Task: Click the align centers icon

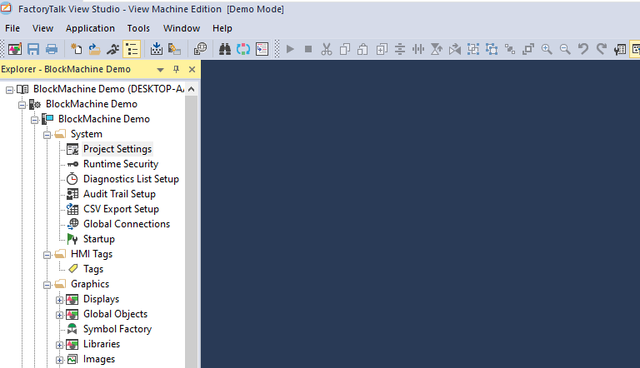Action: 400,49
